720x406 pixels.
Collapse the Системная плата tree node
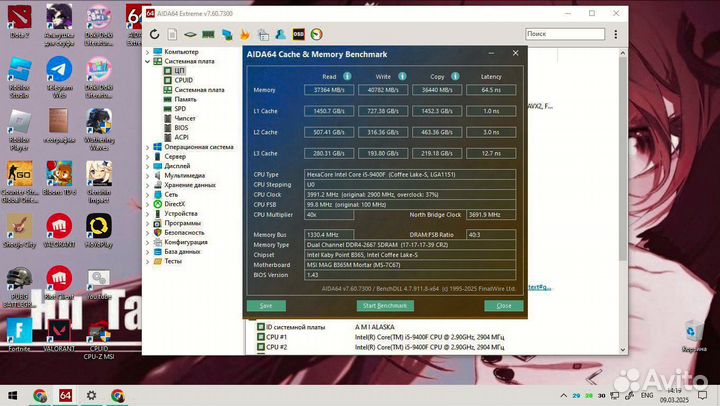(x=148, y=61)
